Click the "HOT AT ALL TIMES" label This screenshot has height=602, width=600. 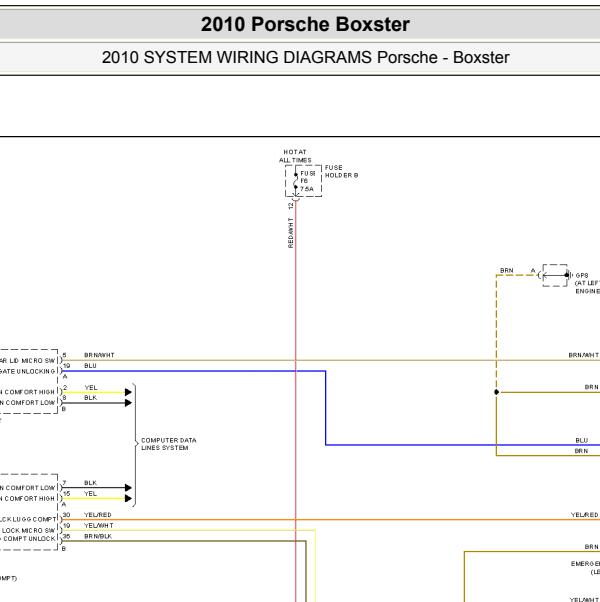295,156
